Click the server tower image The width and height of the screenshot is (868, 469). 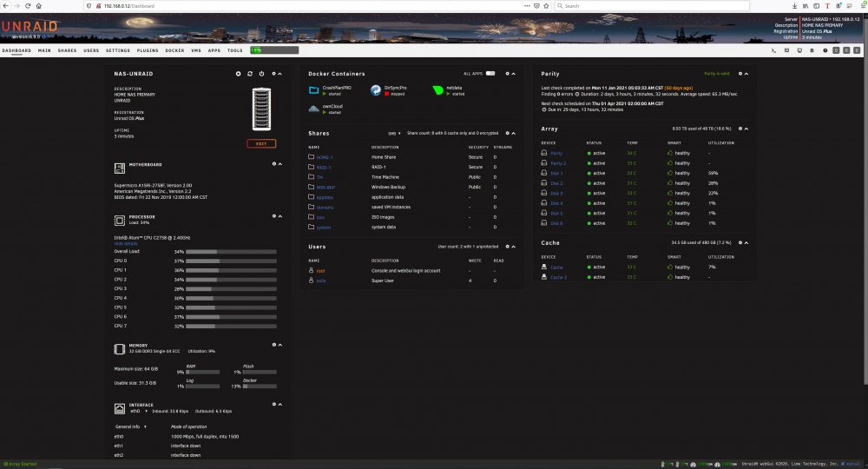261,109
